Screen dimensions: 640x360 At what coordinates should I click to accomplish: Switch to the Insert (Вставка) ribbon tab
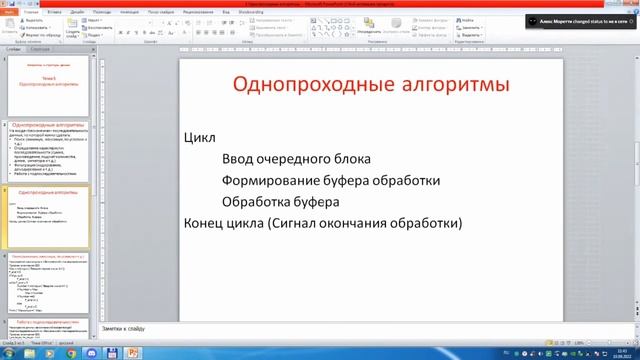pos(54,12)
